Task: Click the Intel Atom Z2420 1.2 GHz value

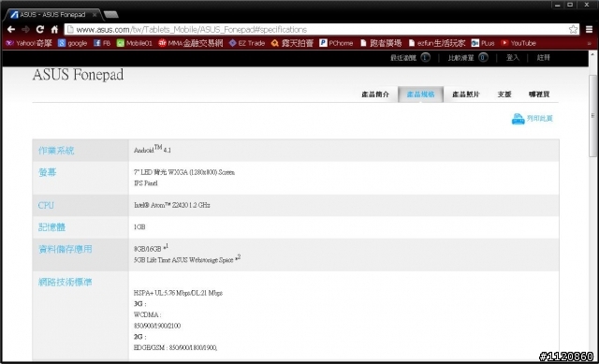Action: [171, 205]
